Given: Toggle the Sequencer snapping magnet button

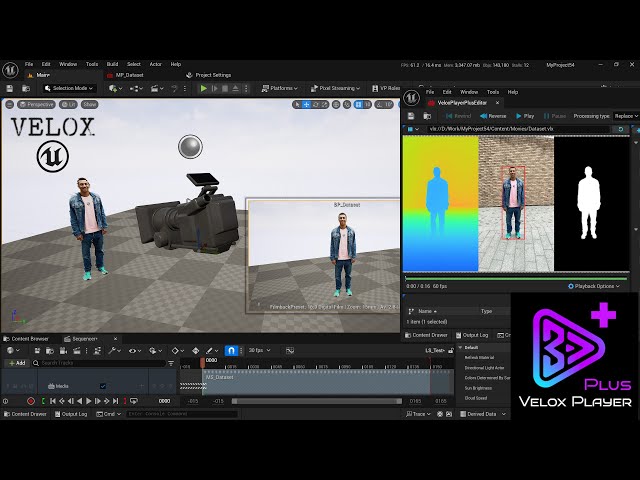Looking at the screenshot, I should [x=231, y=351].
